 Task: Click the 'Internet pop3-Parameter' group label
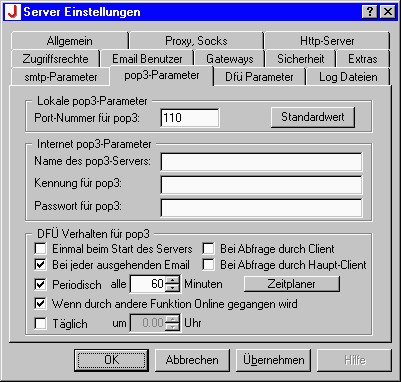94,144
